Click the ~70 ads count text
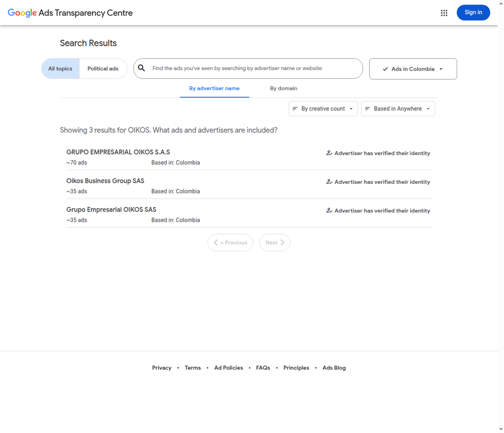This screenshot has height=433, width=504. pyautogui.click(x=77, y=162)
